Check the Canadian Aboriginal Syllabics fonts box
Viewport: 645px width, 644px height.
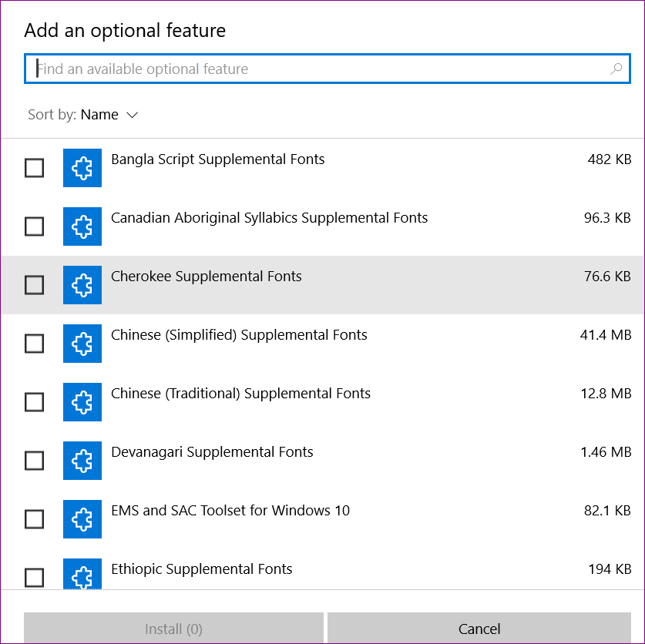[x=34, y=226]
